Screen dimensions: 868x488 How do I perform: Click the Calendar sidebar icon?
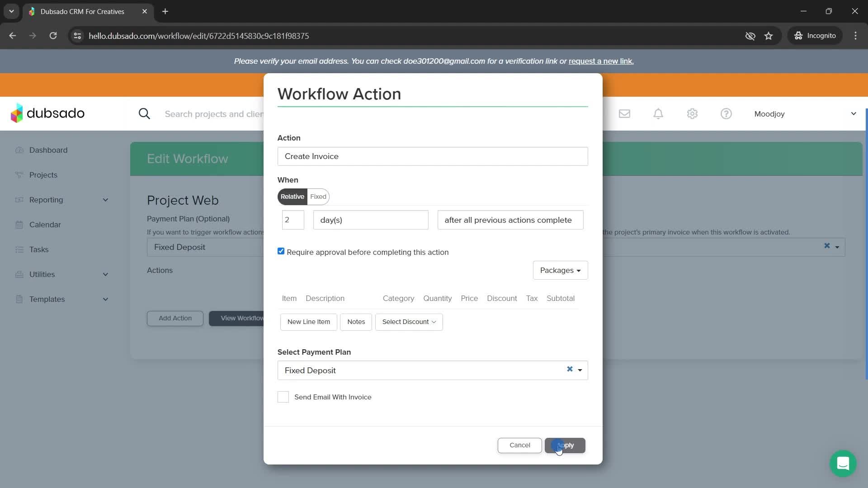19,225
